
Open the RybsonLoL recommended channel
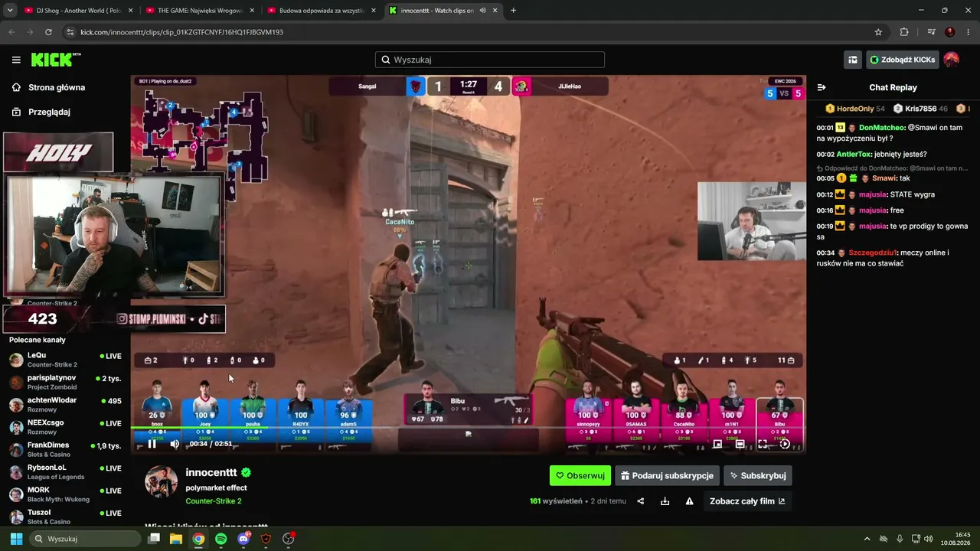click(x=65, y=471)
